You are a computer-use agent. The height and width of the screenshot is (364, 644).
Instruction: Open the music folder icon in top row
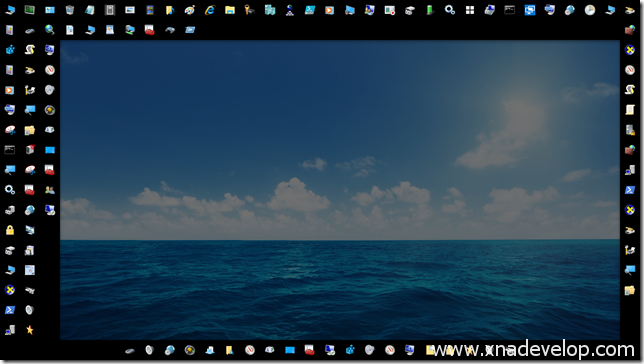170,10
